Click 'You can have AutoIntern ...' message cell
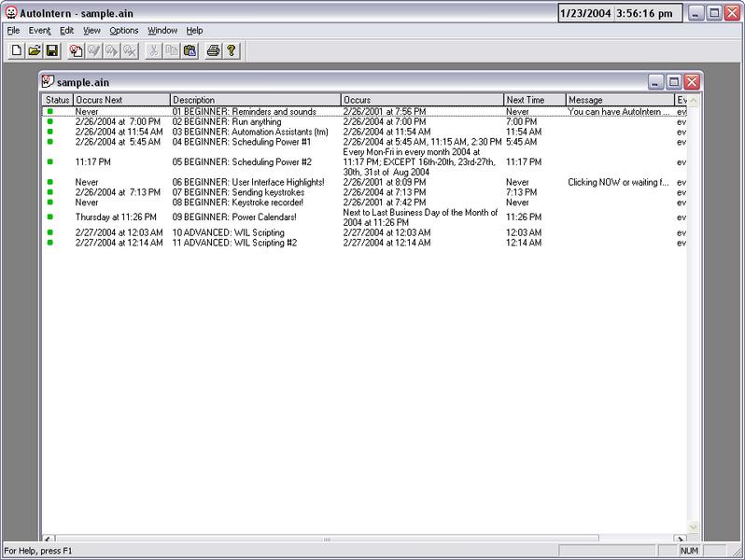 [x=618, y=112]
